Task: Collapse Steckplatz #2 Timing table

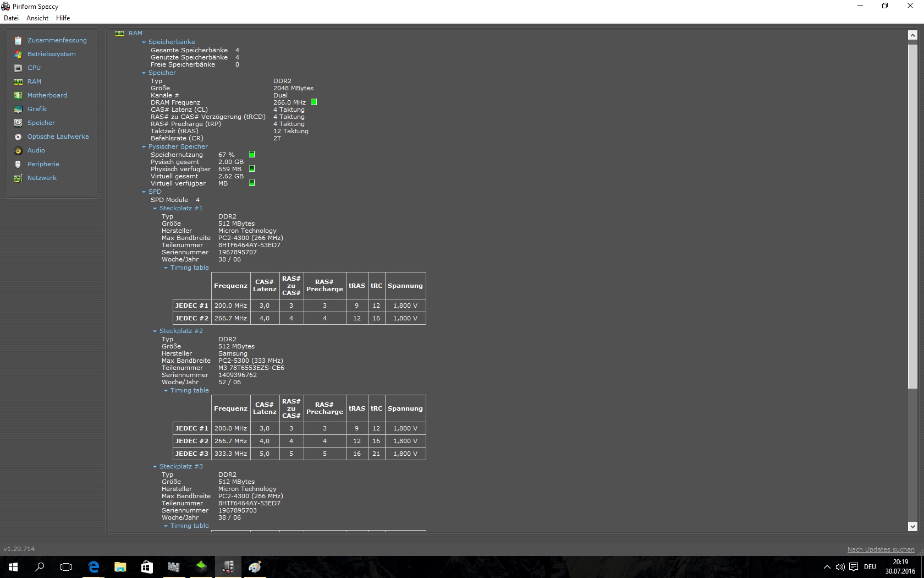Action: click(166, 391)
